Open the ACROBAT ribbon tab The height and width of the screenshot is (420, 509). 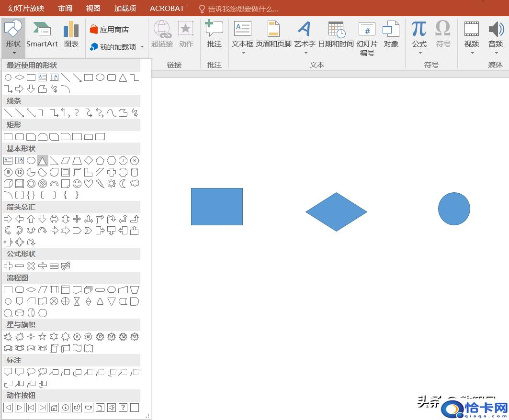[x=167, y=8]
